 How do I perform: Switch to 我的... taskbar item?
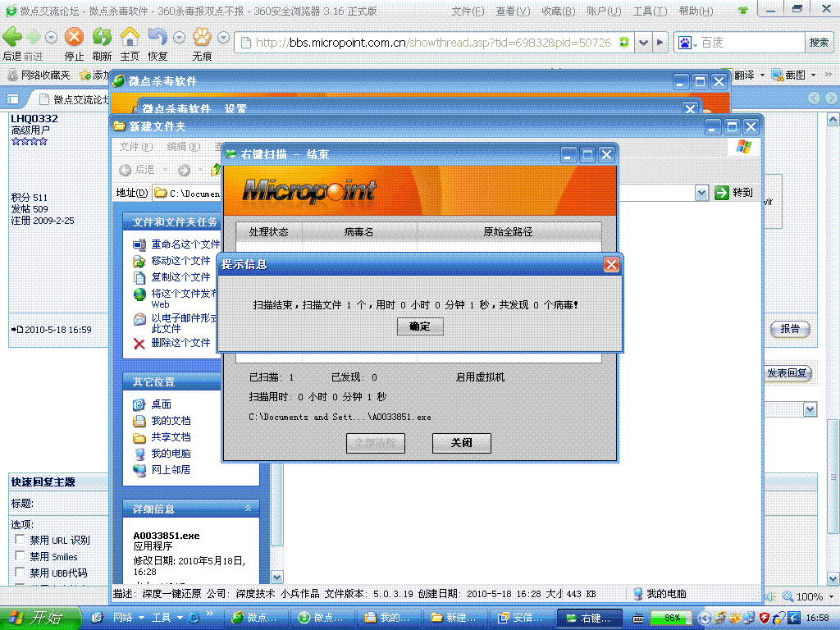tap(389, 619)
